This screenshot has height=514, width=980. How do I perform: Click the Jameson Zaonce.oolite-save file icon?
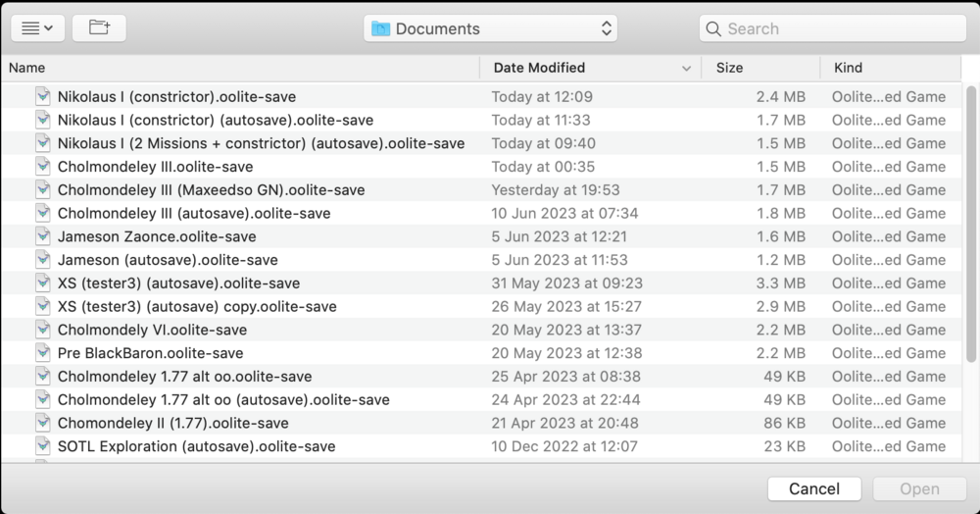[x=43, y=236]
